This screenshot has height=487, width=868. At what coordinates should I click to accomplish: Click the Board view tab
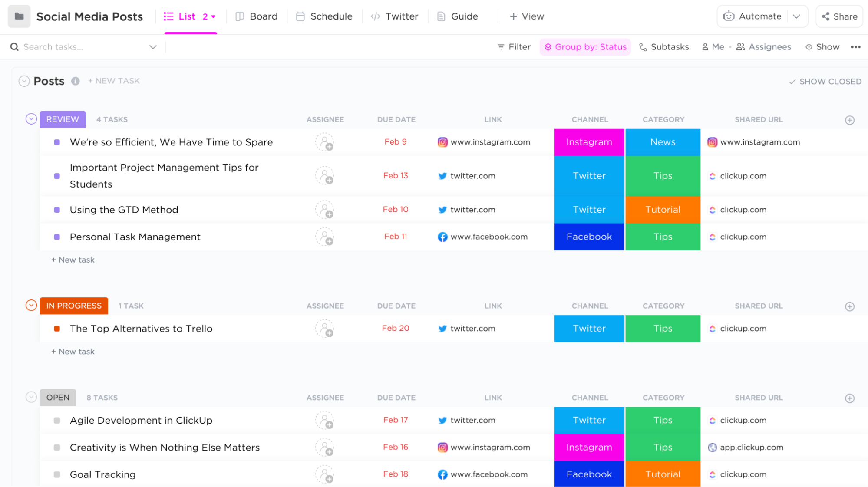[x=256, y=16]
